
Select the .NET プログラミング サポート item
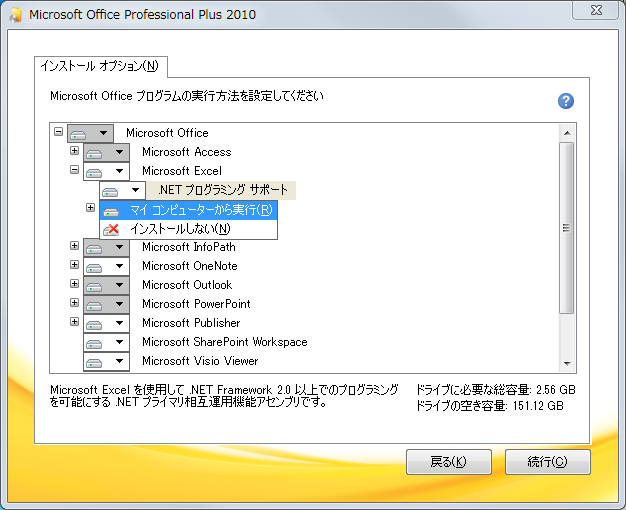coord(222,190)
